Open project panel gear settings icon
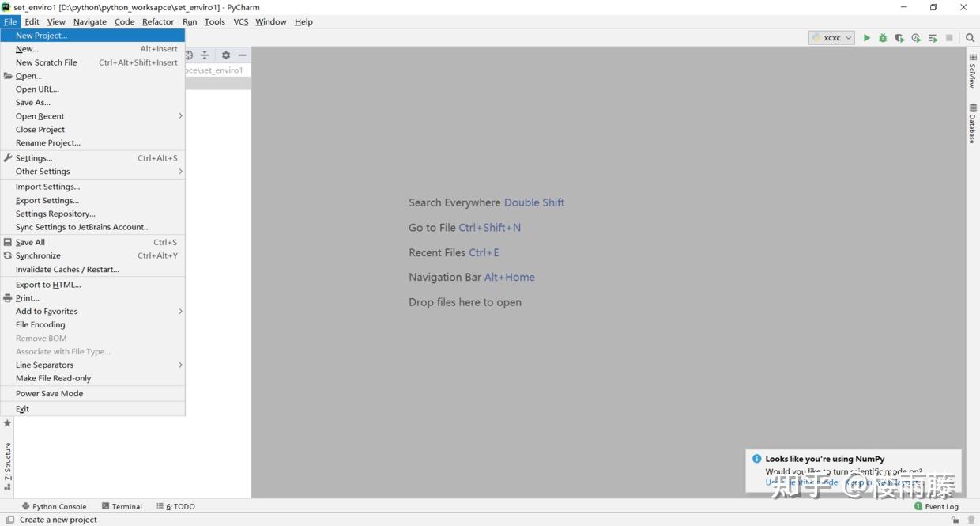Image resolution: width=980 pixels, height=526 pixels. pos(226,55)
